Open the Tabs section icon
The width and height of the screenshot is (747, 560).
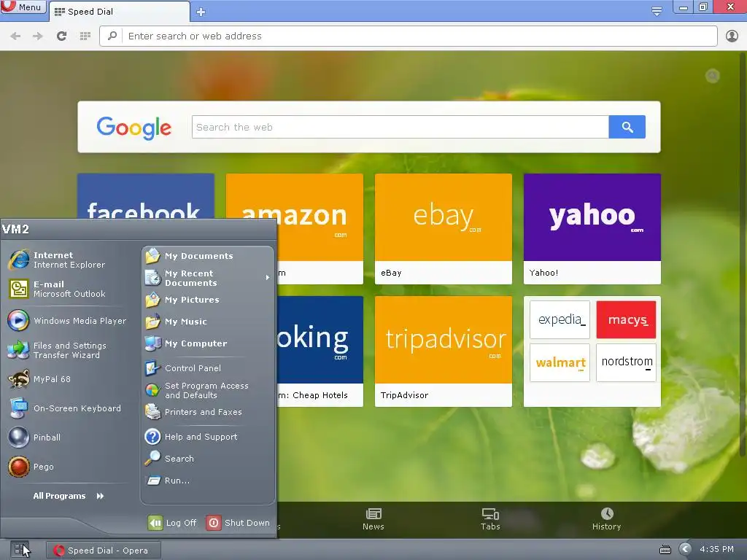490,519
